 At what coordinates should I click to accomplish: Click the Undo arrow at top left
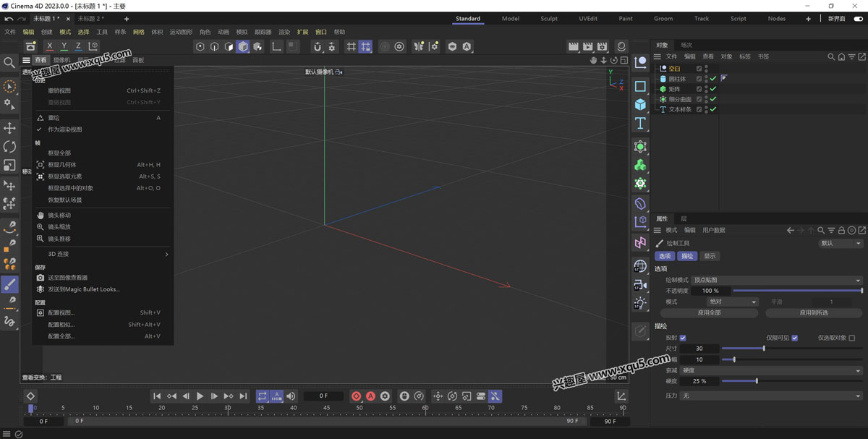tap(9, 18)
